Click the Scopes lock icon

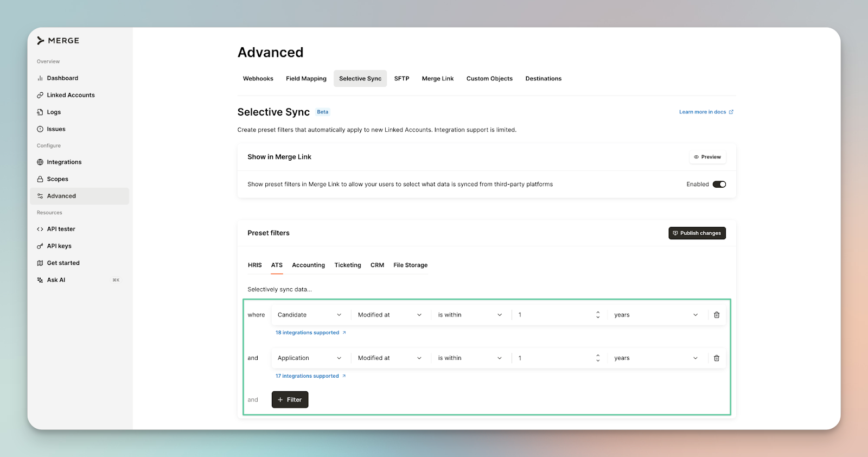coord(40,179)
